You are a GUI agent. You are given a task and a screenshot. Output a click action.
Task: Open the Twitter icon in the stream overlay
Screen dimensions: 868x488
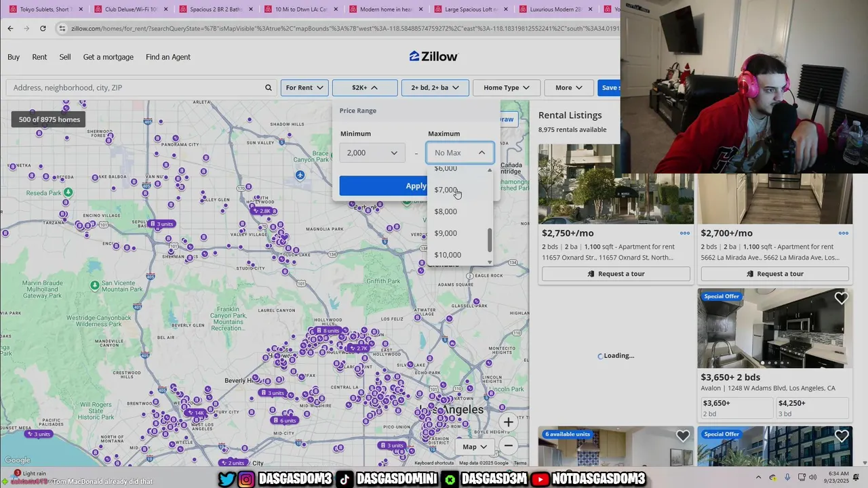(227, 479)
